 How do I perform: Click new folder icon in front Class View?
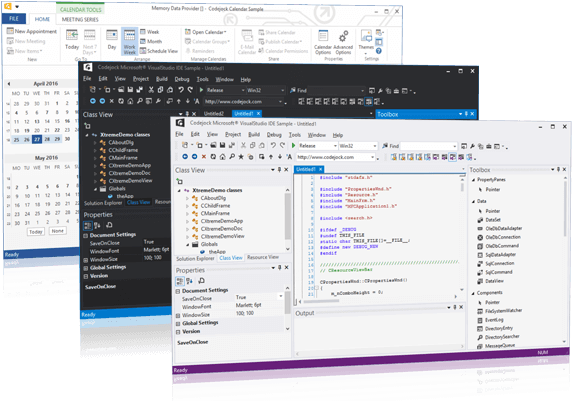point(179,181)
